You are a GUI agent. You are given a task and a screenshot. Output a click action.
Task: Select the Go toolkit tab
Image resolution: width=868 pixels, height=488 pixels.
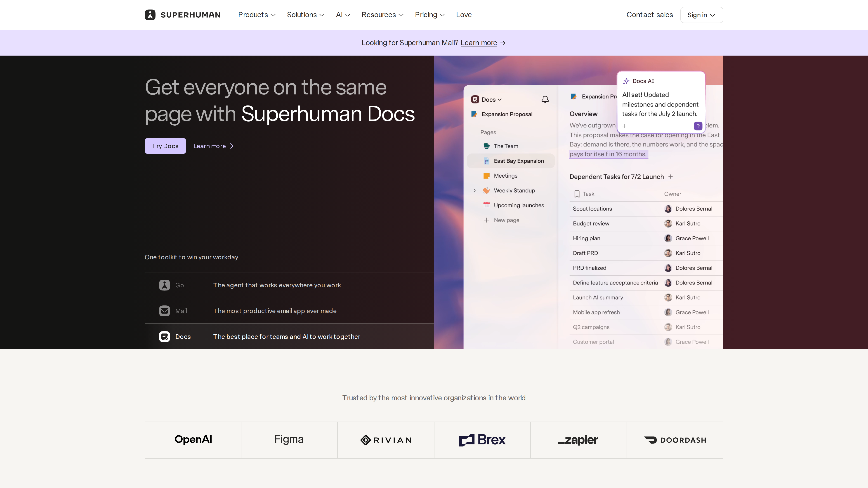(x=289, y=285)
